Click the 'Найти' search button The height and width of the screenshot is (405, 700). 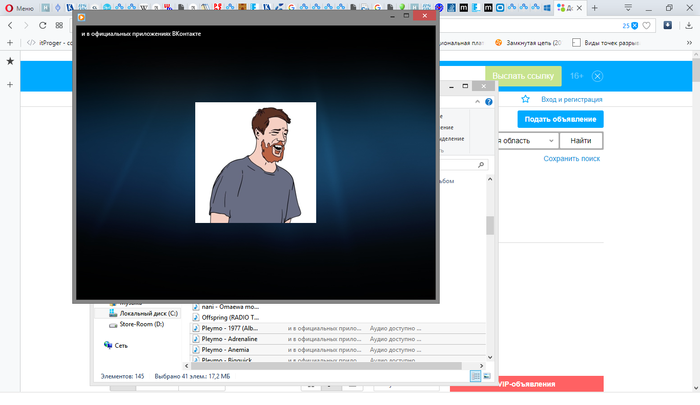point(581,141)
